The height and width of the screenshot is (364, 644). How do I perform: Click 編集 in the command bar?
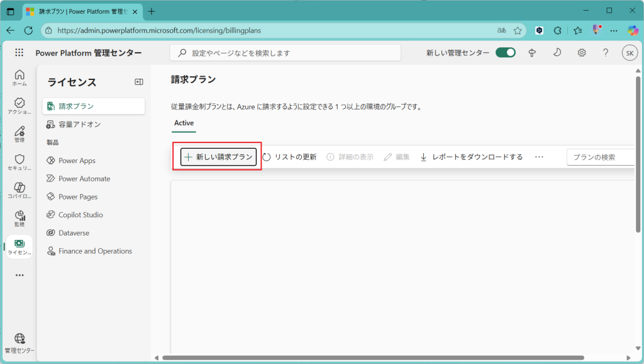397,157
